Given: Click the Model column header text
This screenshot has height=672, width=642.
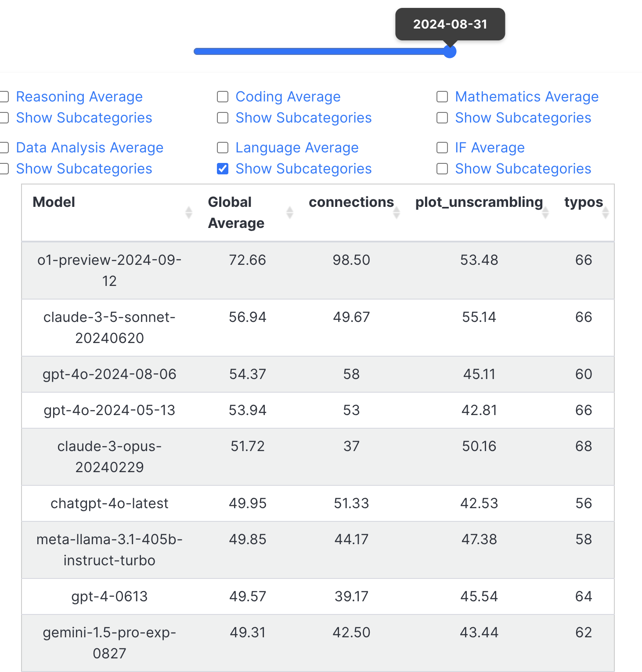Looking at the screenshot, I should (x=54, y=202).
